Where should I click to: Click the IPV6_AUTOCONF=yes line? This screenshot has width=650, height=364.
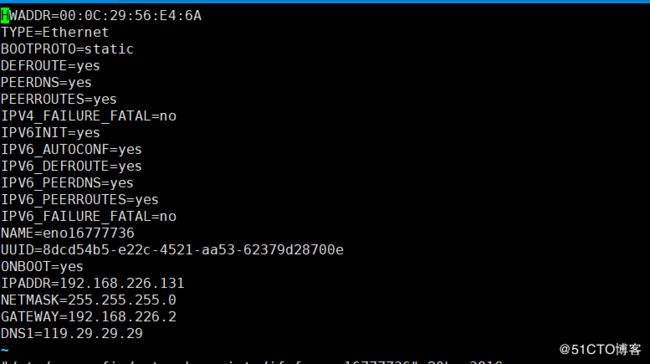coord(71,150)
